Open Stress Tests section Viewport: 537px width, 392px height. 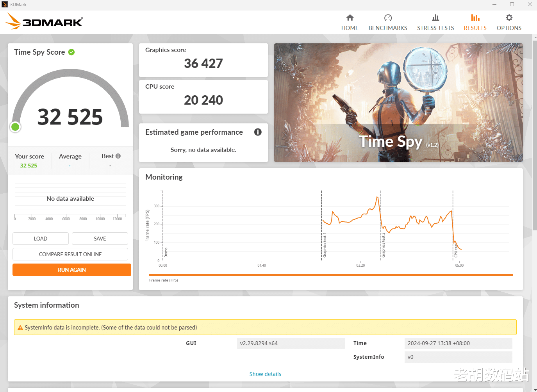[435, 23]
